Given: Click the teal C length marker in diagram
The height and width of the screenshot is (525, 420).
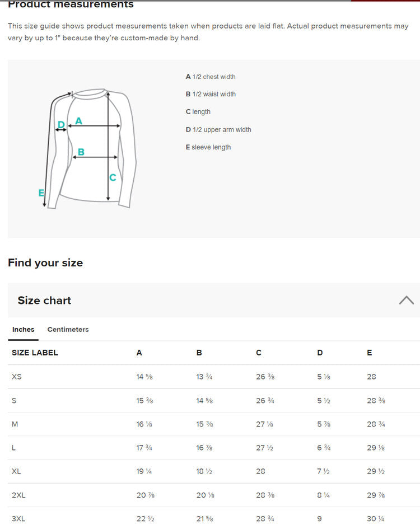Looking at the screenshot, I should point(113,177).
